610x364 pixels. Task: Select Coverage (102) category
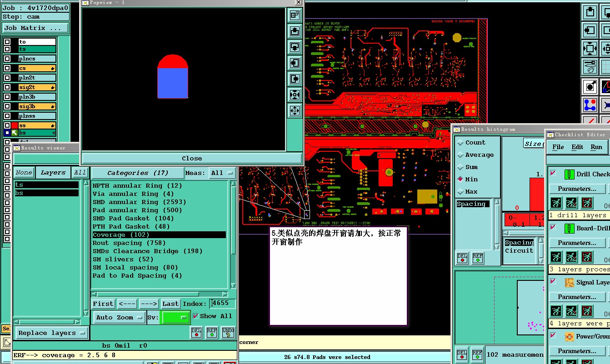pos(159,234)
